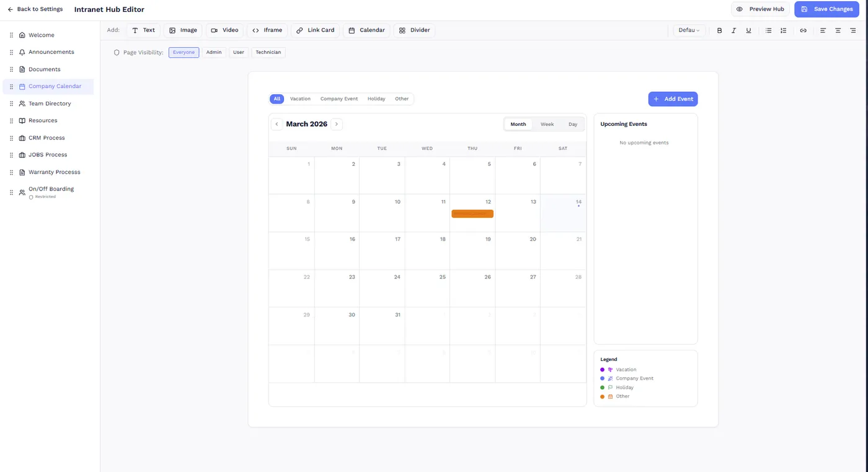868x472 pixels.
Task: Add an Iframe block
Action: click(x=267, y=30)
